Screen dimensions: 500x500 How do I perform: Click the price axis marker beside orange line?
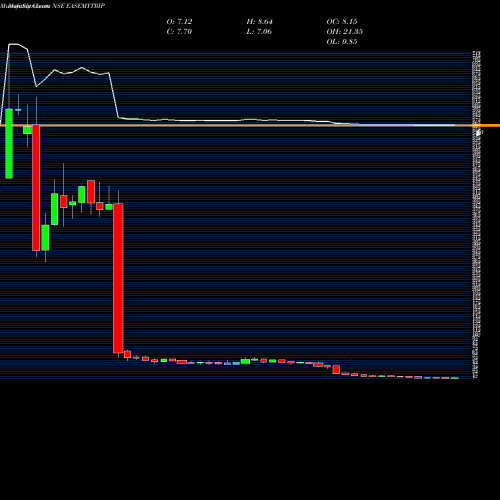479,132
